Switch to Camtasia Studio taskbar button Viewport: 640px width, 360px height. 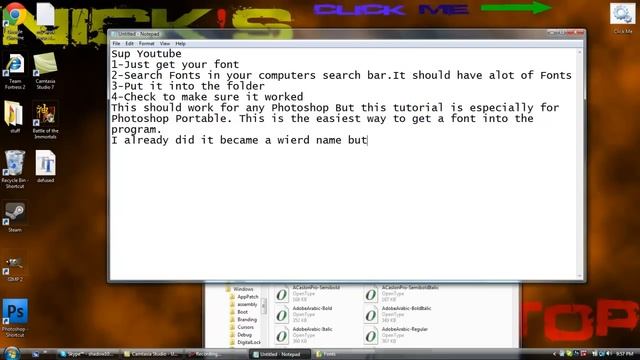(x=151, y=354)
